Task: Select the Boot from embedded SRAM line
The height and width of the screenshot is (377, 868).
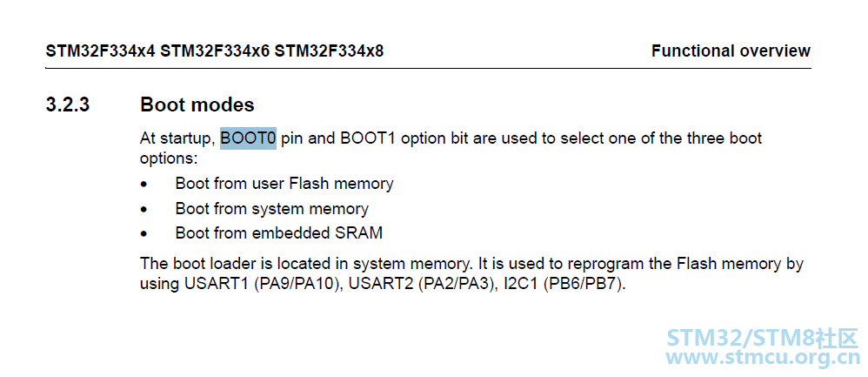Action: (x=279, y=232)
